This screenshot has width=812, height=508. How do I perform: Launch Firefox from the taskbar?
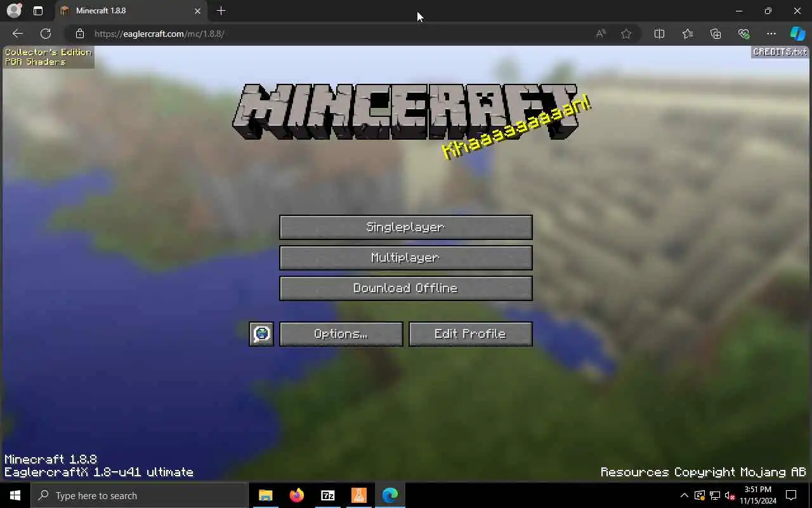coord(296,495)
